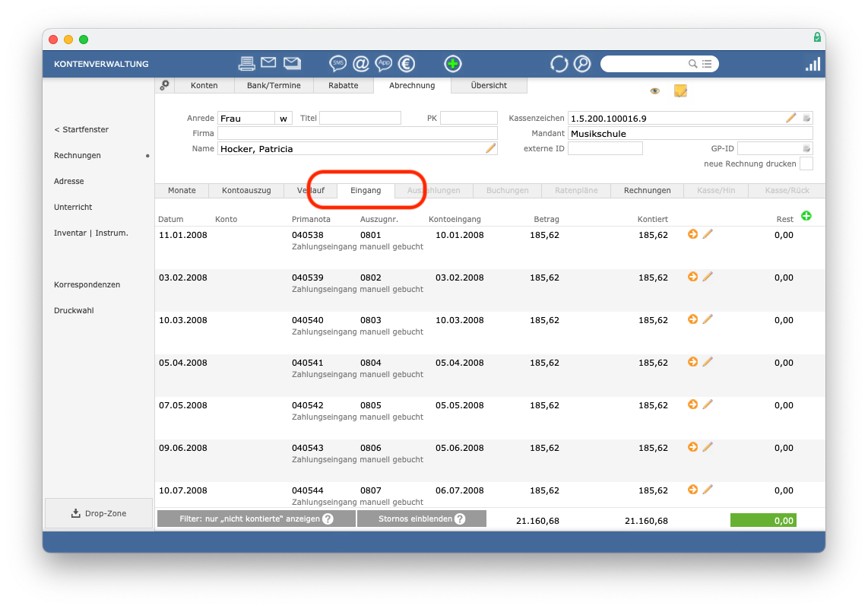
Task: Click green plus to add new Eingang
Action: tap(806, 216)
